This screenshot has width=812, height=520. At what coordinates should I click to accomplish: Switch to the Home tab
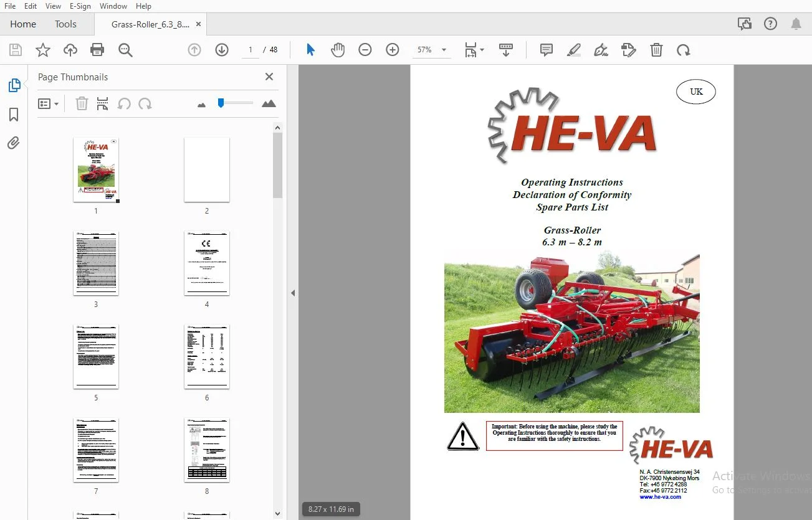[23, 24]
